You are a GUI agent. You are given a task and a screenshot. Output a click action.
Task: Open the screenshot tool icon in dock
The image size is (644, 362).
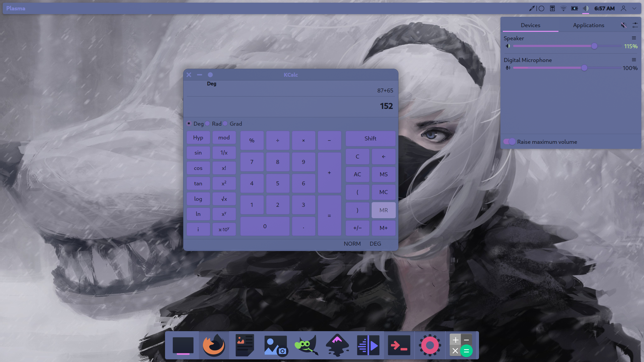pyautogui.click(x=276, y=346)
